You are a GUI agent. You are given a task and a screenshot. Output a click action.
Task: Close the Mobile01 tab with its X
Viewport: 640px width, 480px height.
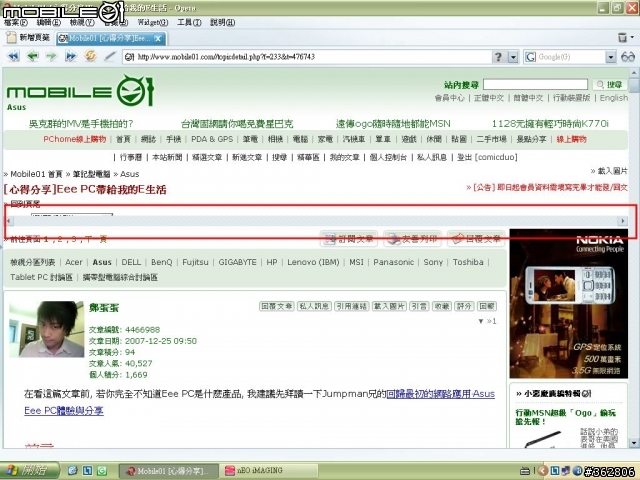pos(158,39)
